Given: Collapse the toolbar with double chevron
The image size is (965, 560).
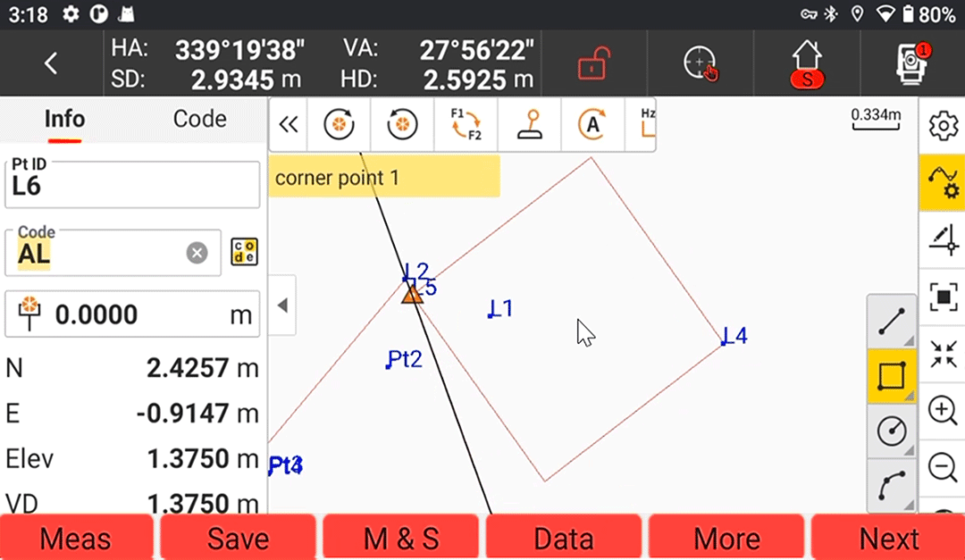Looking at the screenshot, I should click(288, 125).
